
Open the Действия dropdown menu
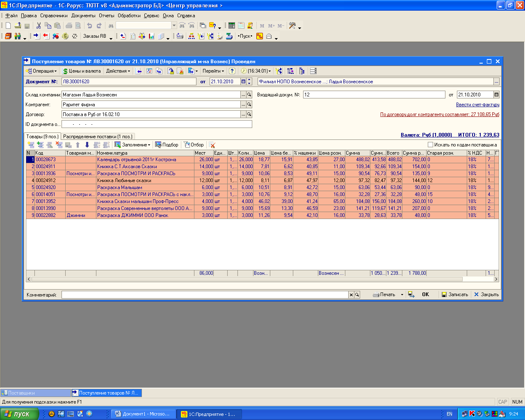[118, 71]
